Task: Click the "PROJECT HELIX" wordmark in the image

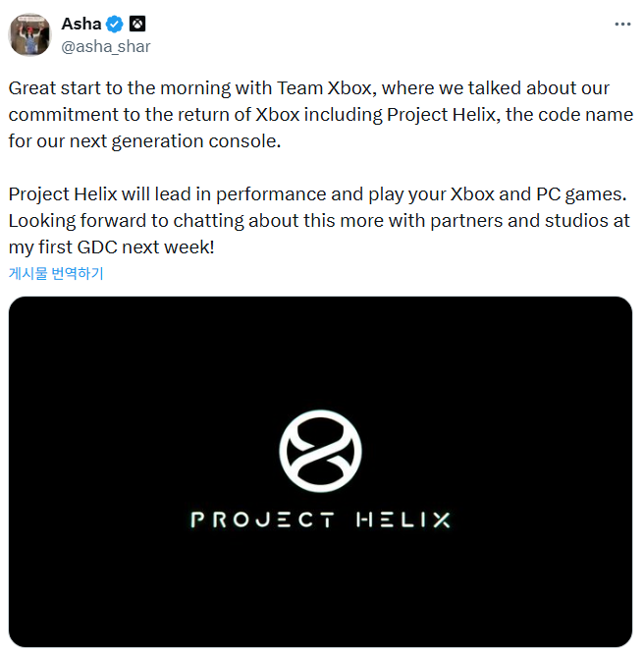Action: [320, 520]
